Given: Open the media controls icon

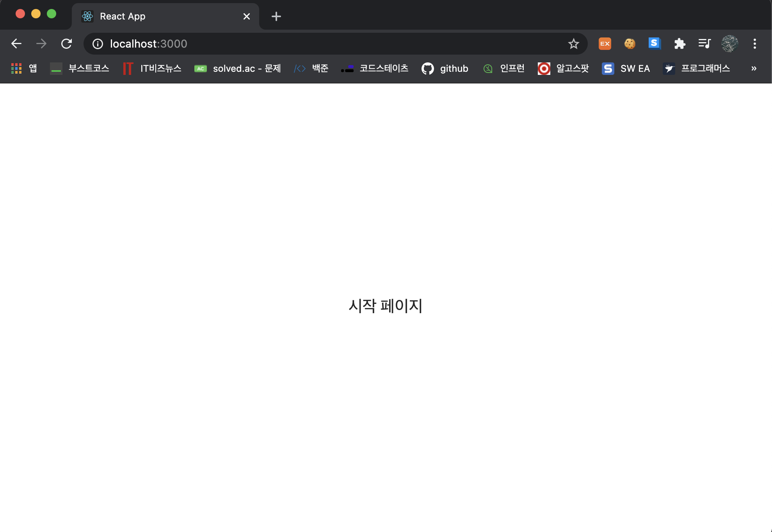Looking at the screenshot, I should pyautogui.click(x=704, y=44).
